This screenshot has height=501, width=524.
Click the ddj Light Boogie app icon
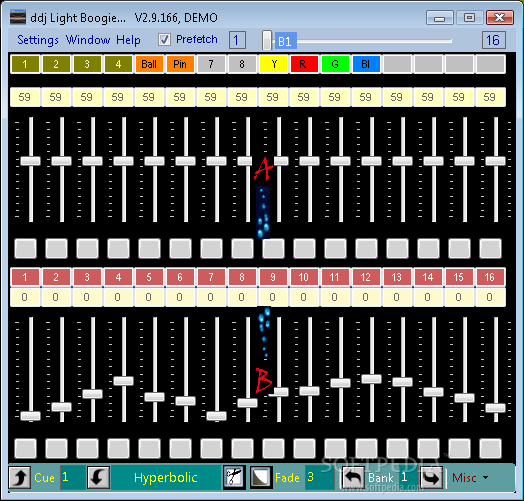click(18, 17)
